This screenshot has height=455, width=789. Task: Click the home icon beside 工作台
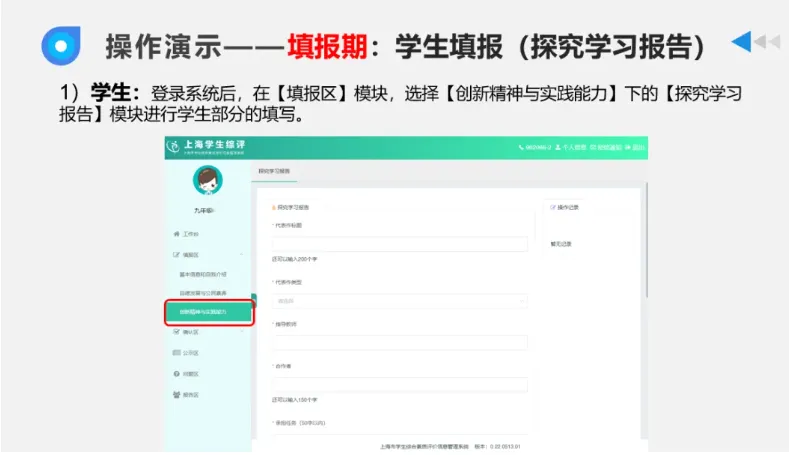click(176, 234)
